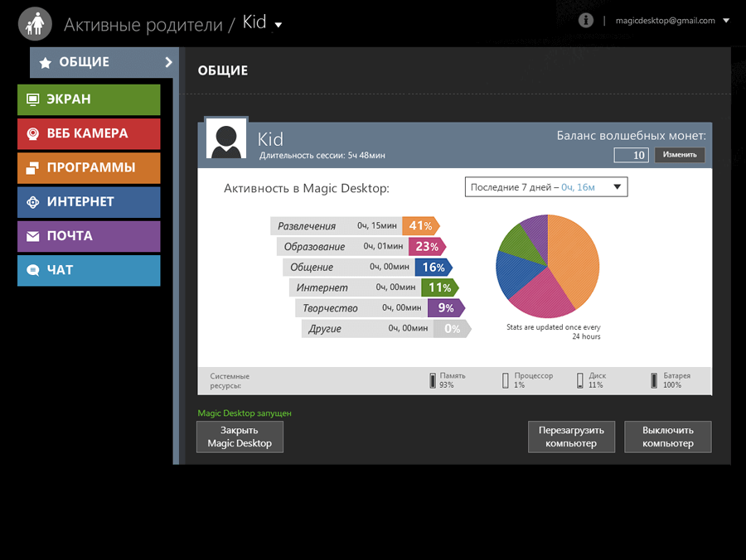Select the Образование activity row
Viewport: 746px width, 560px height.
[361, 246]
